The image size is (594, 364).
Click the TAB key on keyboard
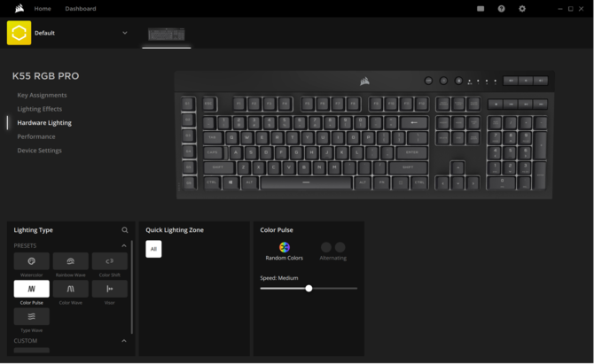coord(213,138)
